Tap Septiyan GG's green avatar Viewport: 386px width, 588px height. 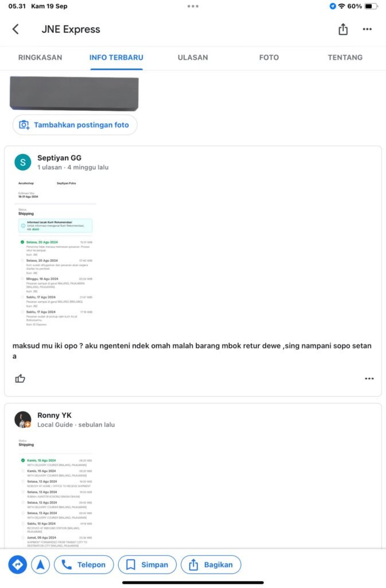(23, 163)
